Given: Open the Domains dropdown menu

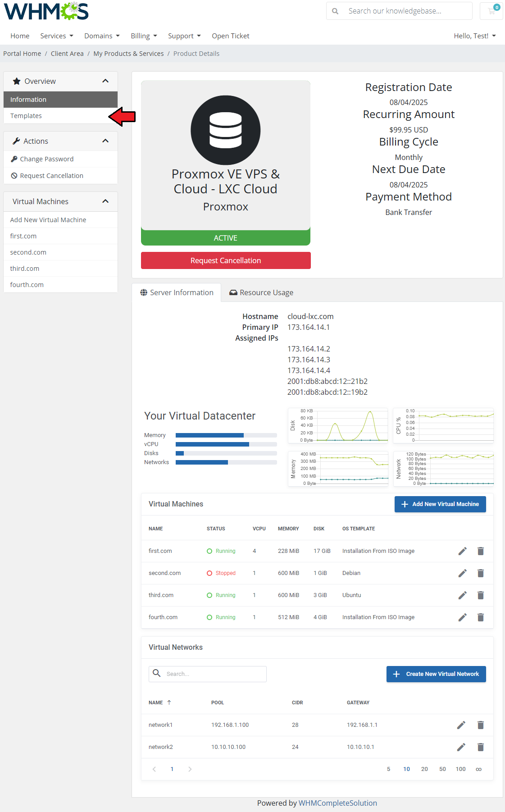Looking at the screenshot, I should 102,36.
